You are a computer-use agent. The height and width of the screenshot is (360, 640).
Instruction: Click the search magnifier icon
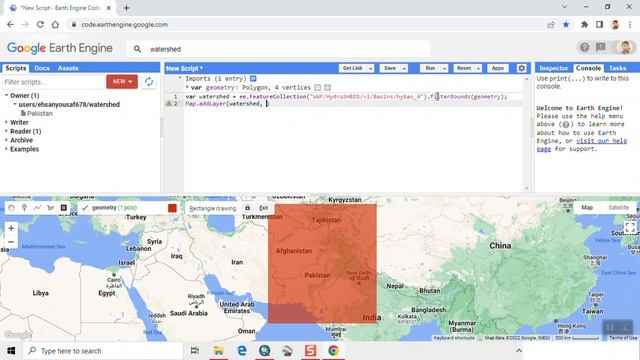click(138, 49)
